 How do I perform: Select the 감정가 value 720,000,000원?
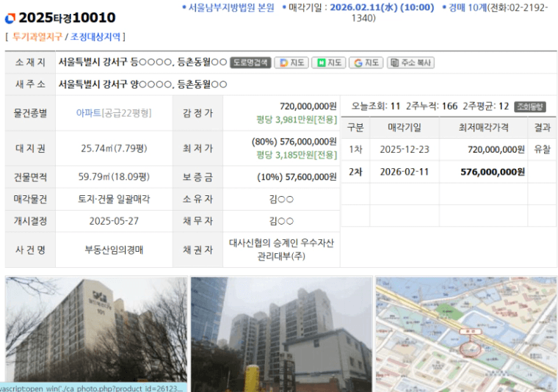pyautogui.click(x=308, y=106)
